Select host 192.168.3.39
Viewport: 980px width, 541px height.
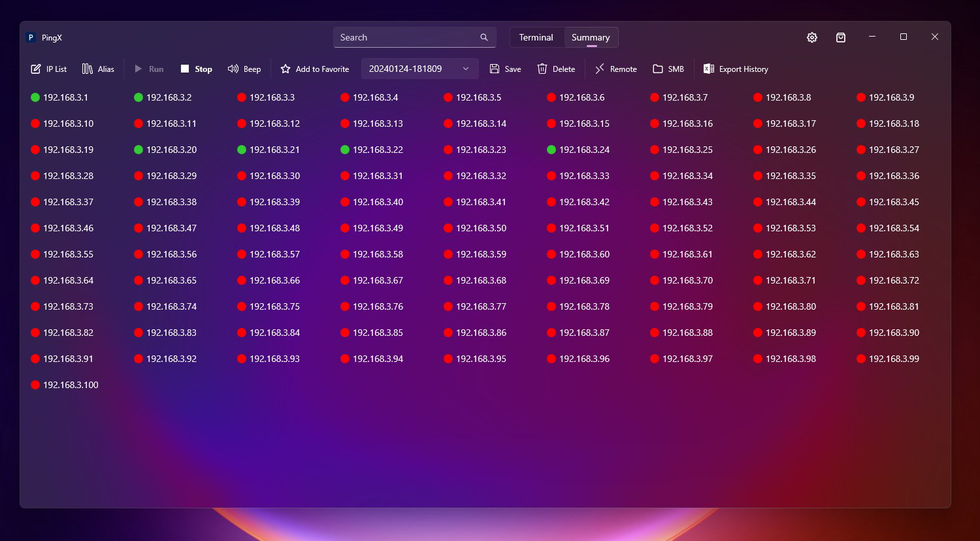tap(269, 202)
